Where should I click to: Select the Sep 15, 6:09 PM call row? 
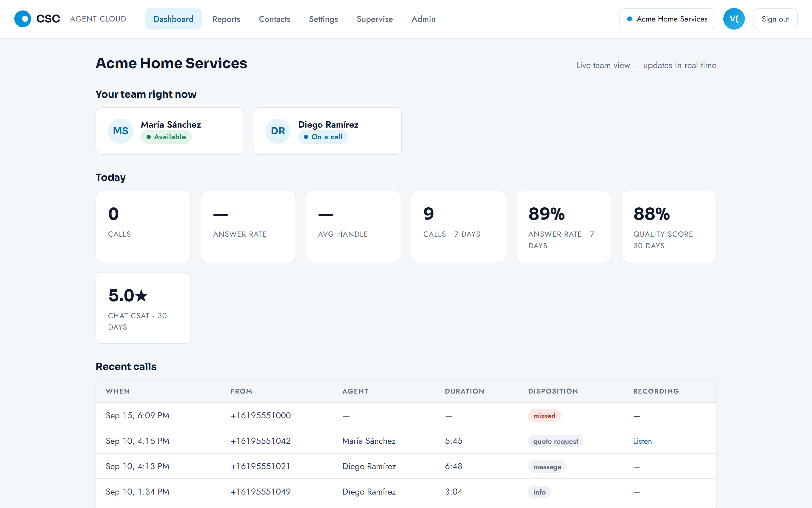406,416
